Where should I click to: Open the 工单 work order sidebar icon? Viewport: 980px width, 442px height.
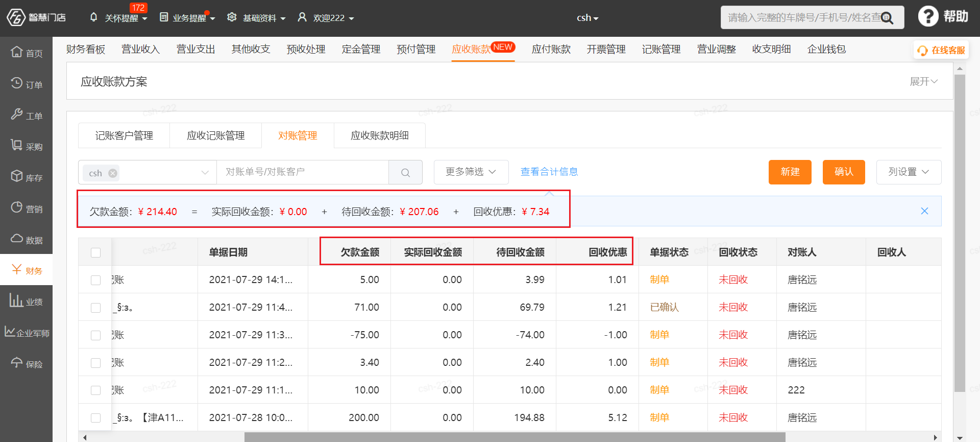pyautogui.click(x=17, y=114)
